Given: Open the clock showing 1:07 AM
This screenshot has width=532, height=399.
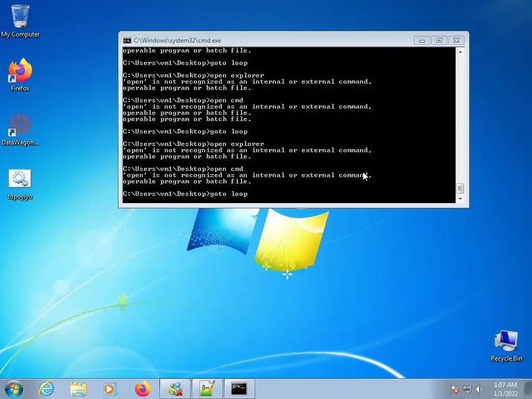Looking at the screenshot, I should [506, 385].
